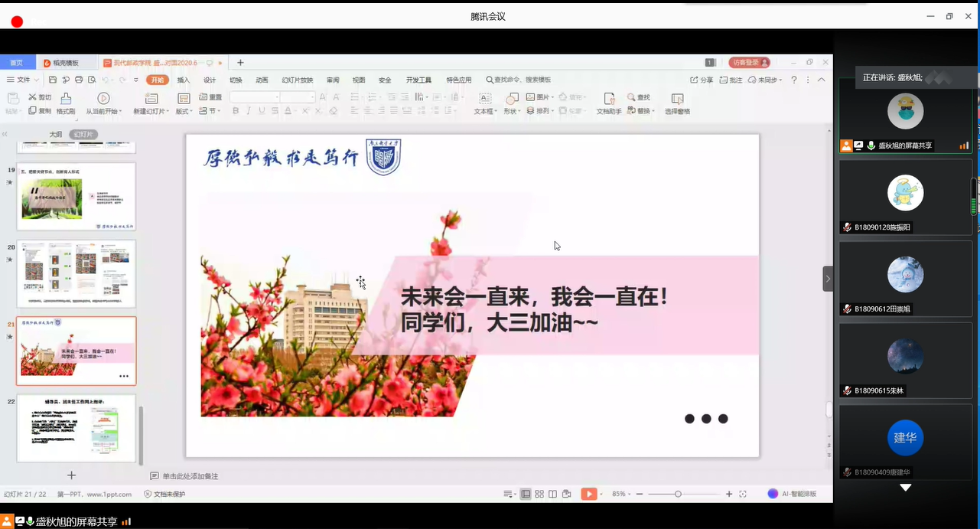Click the help question mark icon
This screenshot has height=529, width=980.
[x=794, y=80]
